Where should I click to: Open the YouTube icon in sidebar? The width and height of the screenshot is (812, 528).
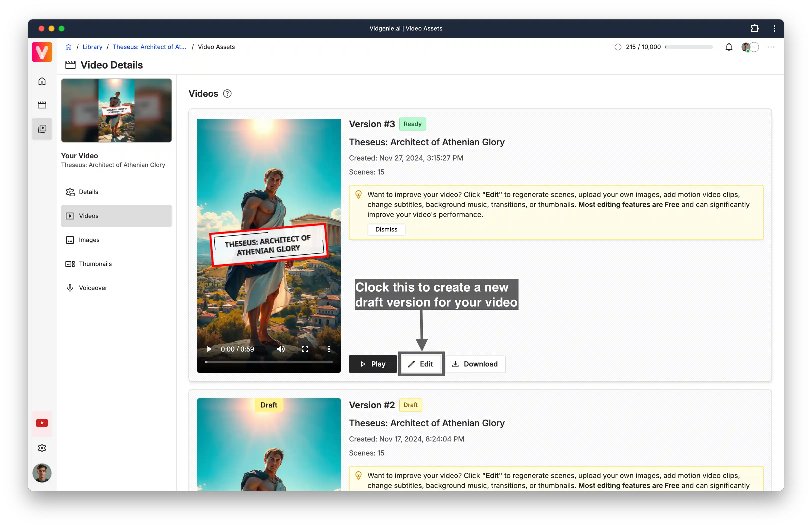click(42, 423)
